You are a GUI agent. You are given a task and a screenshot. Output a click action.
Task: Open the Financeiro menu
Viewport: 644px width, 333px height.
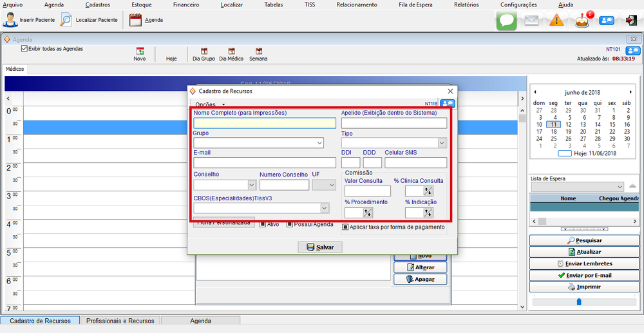[186, 5]
